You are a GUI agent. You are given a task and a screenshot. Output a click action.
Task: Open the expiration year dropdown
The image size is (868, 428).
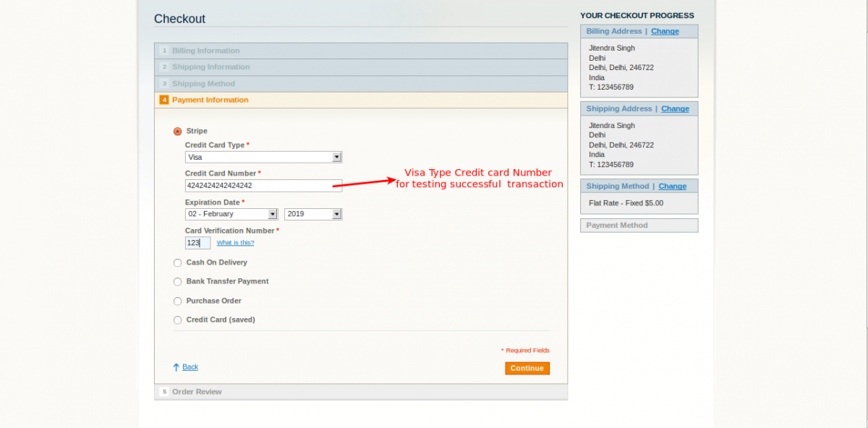(312, 214)
